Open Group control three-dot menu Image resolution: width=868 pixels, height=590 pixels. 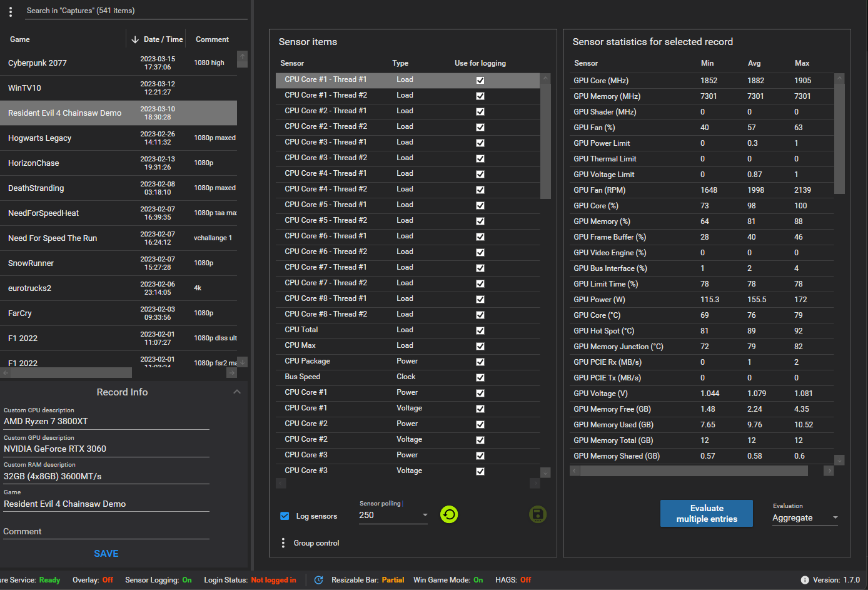pyautogui.click(x=283, y=543)
